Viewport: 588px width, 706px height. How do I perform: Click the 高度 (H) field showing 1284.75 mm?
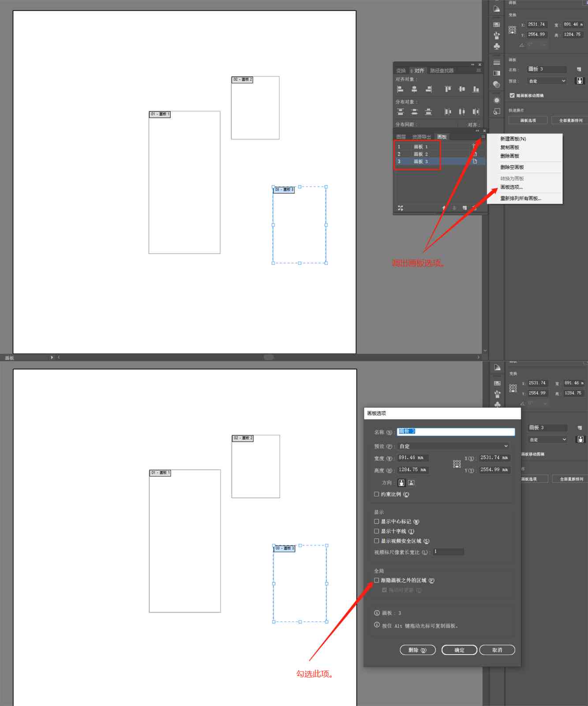coord(413,470)
